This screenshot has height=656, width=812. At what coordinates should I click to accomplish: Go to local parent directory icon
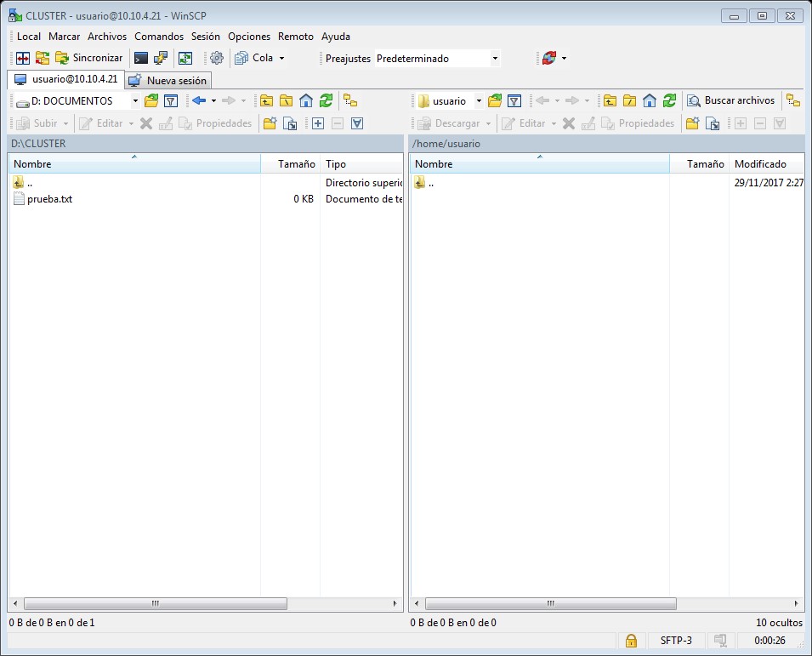click(266, 100)
